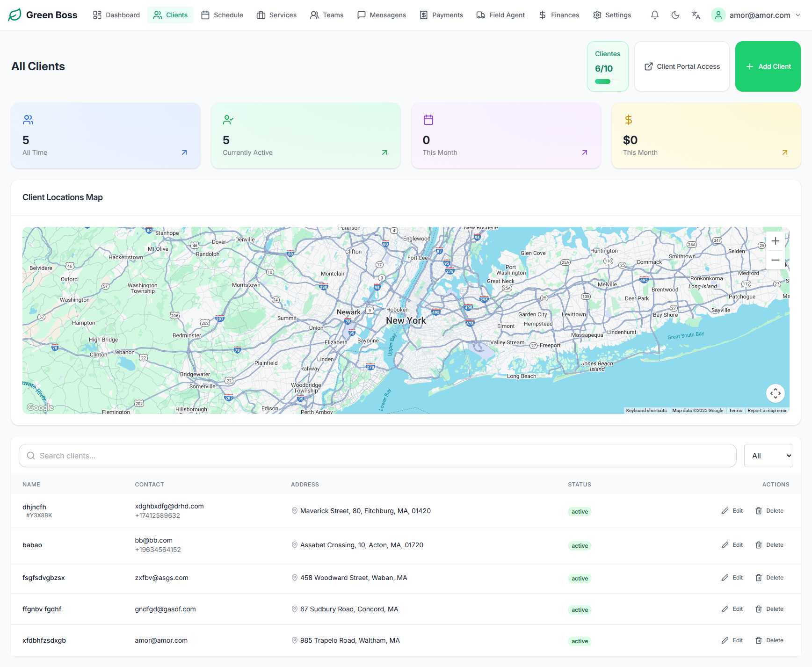This screenshot has width=812, height=667.
Task: Open the notifications bell
Action: click(655, 15)
